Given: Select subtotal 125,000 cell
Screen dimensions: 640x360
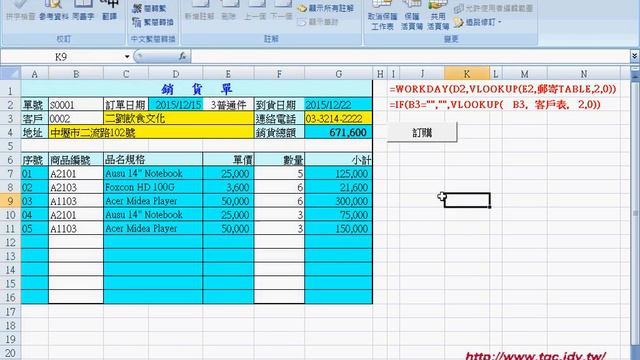Looking at the screenshot, I should tap(338, 173).
